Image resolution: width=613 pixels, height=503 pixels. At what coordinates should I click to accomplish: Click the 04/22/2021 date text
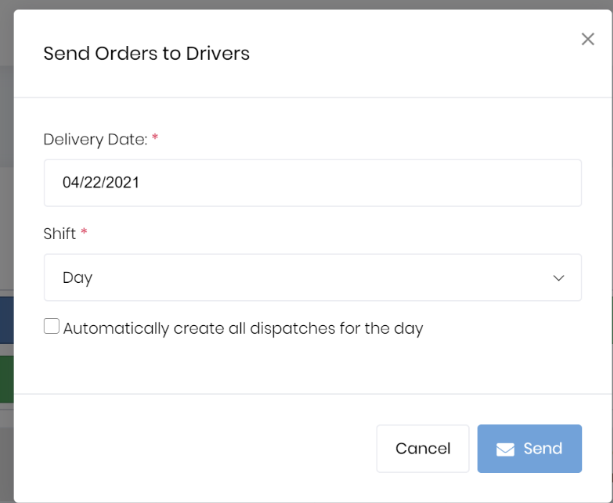click(101, 183)
